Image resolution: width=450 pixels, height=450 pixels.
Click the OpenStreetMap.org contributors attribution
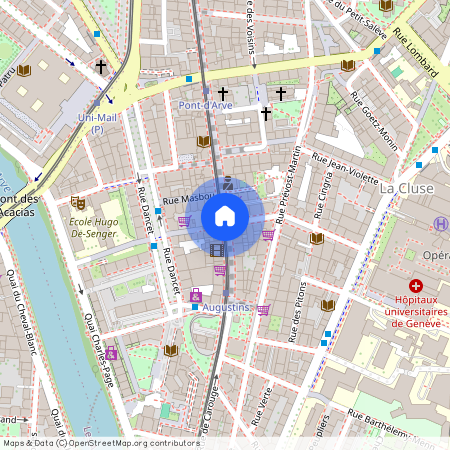coord(135,443)
